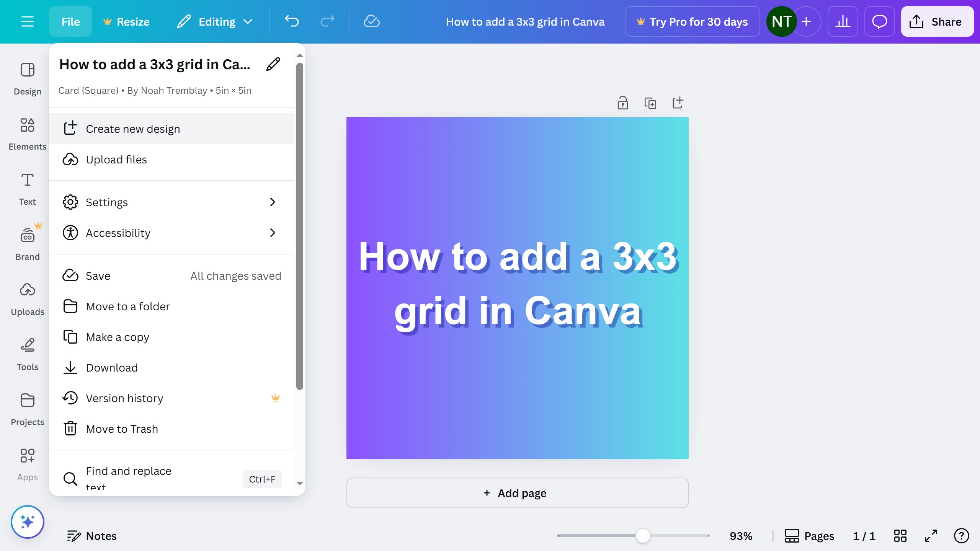Screen dimensions: 980x551
Task: Click the Share button
Action: click(937, 21)
